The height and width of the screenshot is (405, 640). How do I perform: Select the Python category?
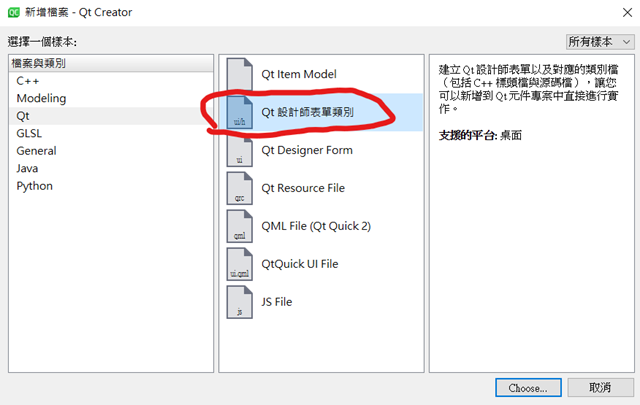point(111,186)
